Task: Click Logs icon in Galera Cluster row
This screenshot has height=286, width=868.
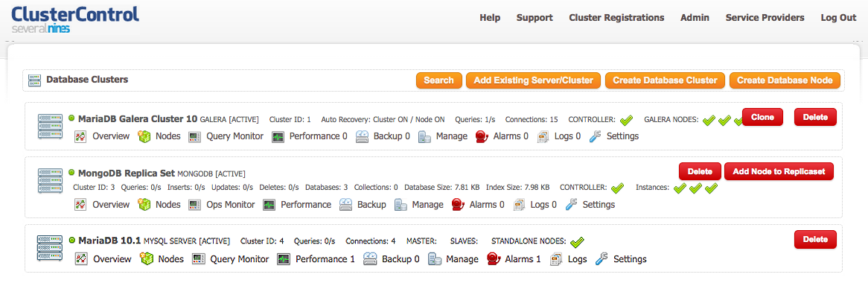Action: coord(543,136)
